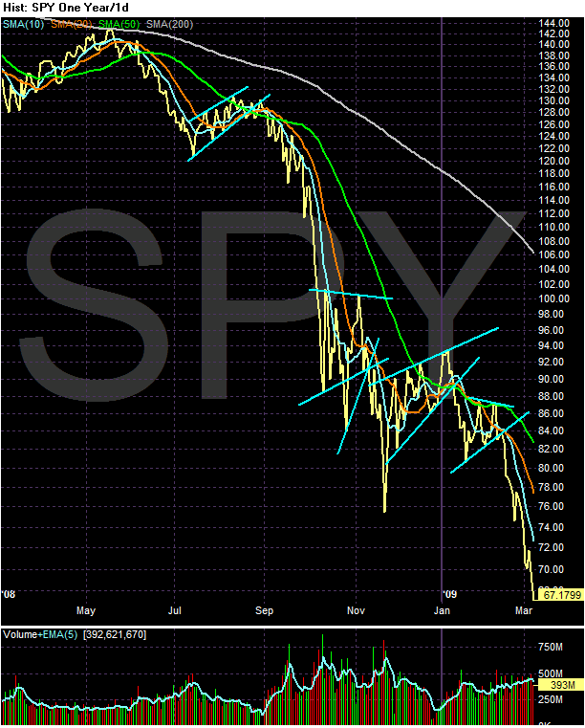This screenshot has height=728, width=585.
Task: Select the SMA(10) legend label
Action: [24, 24]
